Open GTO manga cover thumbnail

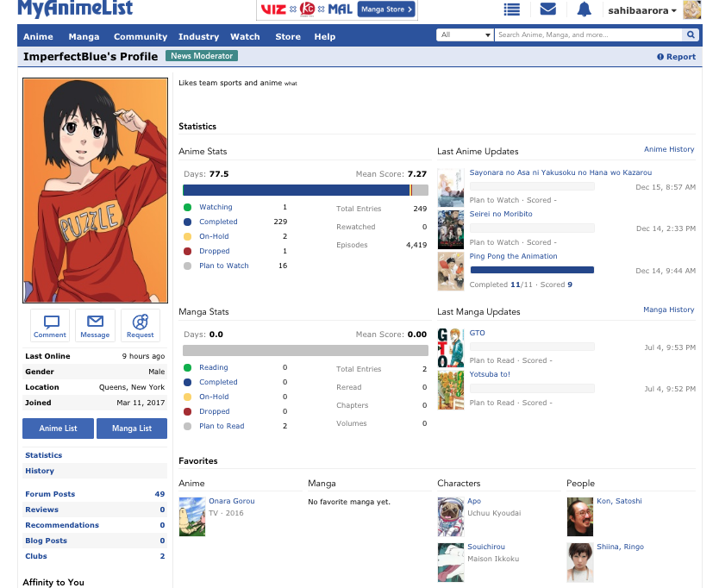pyautogui.click(x=451, y=348)
